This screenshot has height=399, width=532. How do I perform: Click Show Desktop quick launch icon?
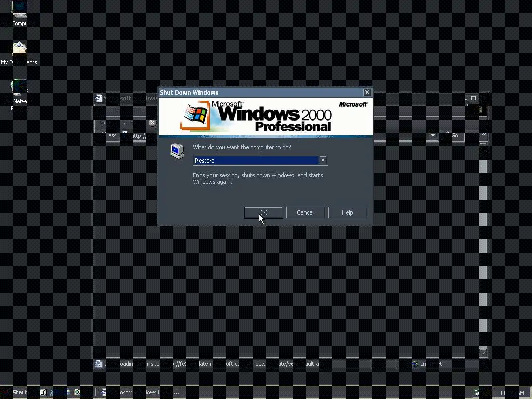tap(42, 392)
